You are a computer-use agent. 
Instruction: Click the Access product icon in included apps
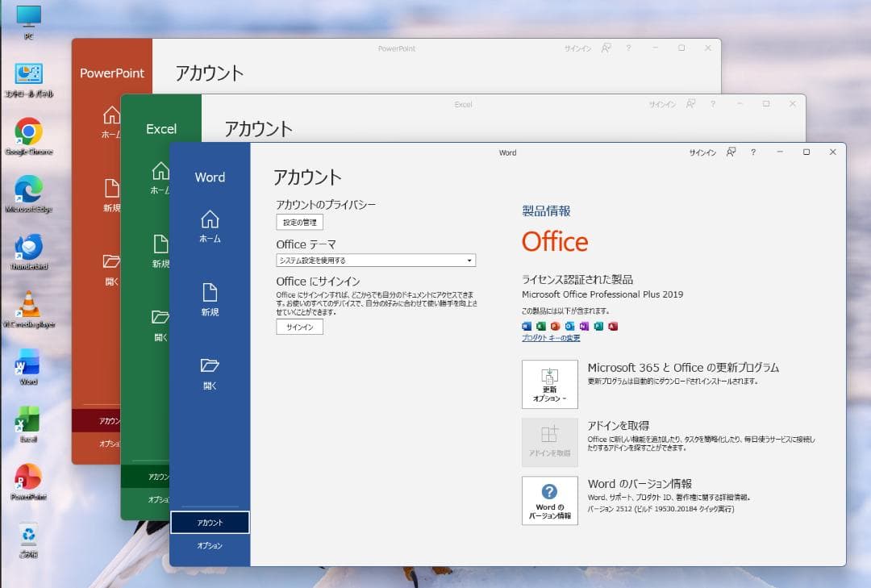click(613, 326)
